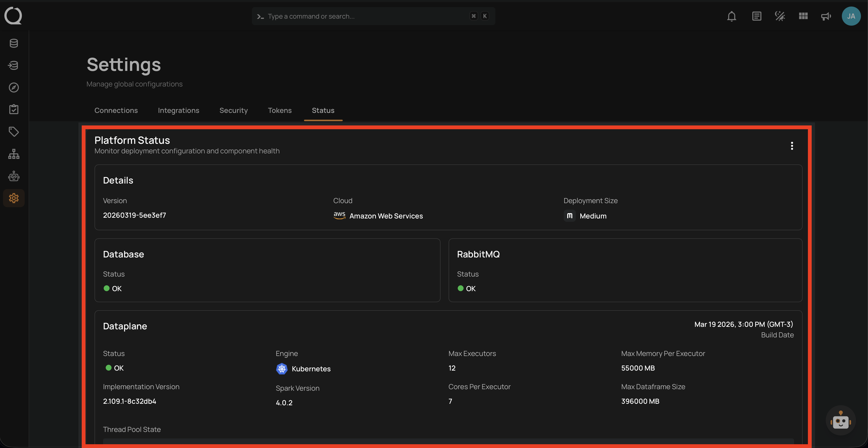Viewport: 868px width, 448px height.
Task: Click the document list icon in header
Action: click(x=756, y=16)
